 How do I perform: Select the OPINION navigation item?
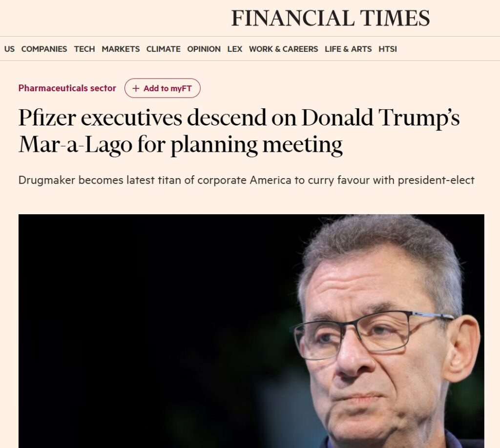pos(204,49)
